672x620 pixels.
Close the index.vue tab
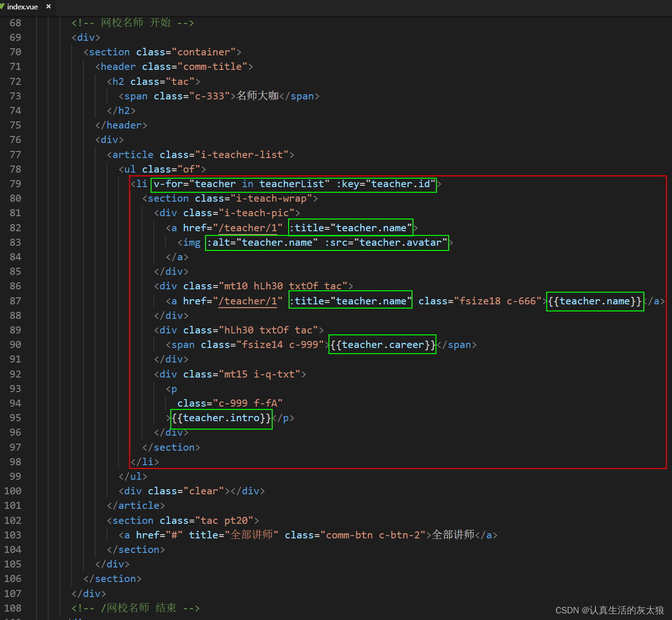point(48,7)
